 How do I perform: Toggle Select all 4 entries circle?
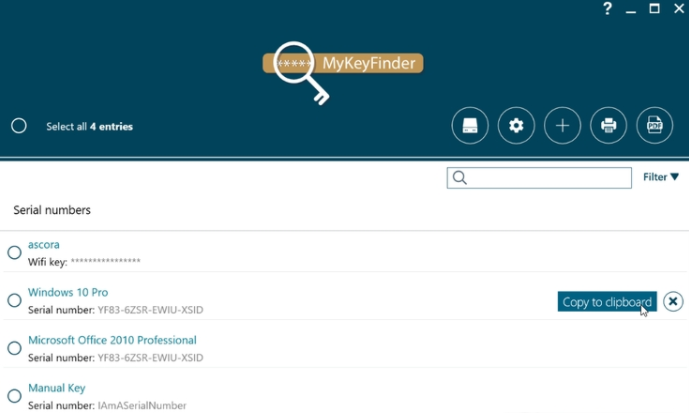pyautogui.click(x=18, y=126)
